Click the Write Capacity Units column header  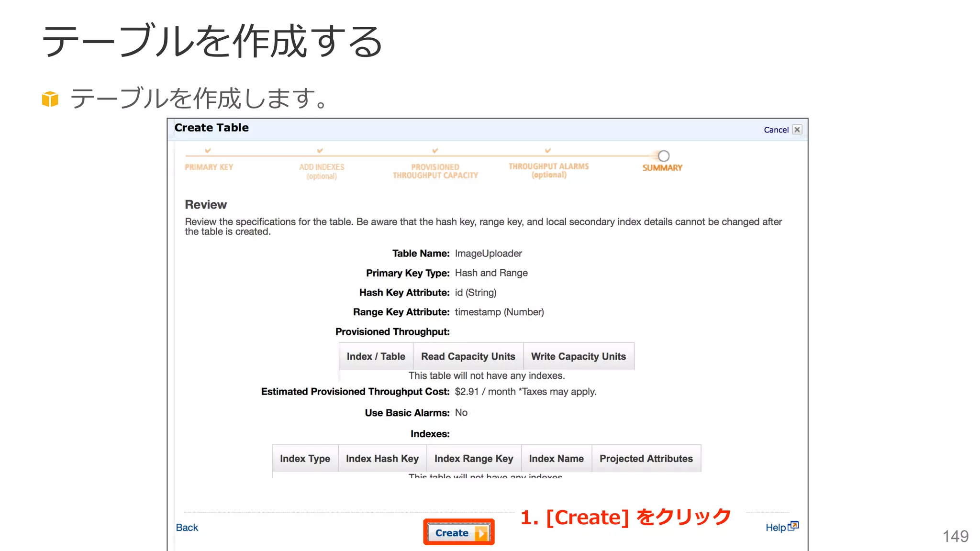pyautogui.click(x=579, y=356)
